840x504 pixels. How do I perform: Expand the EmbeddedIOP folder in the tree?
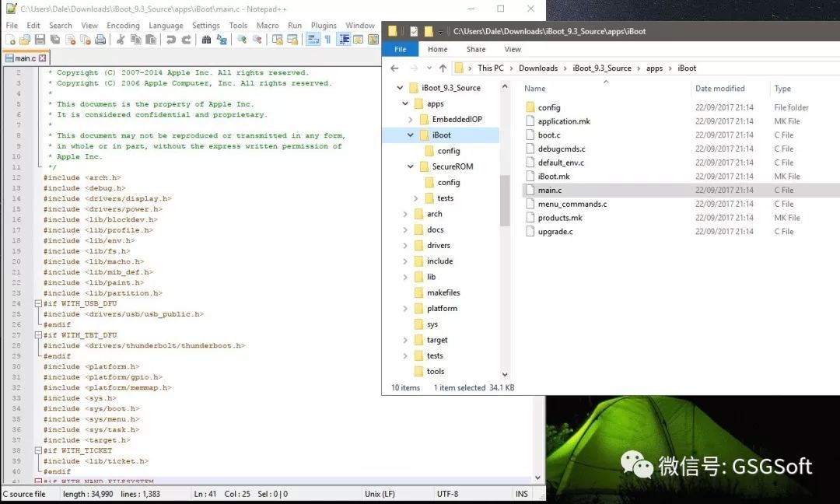tap(411, 120)
